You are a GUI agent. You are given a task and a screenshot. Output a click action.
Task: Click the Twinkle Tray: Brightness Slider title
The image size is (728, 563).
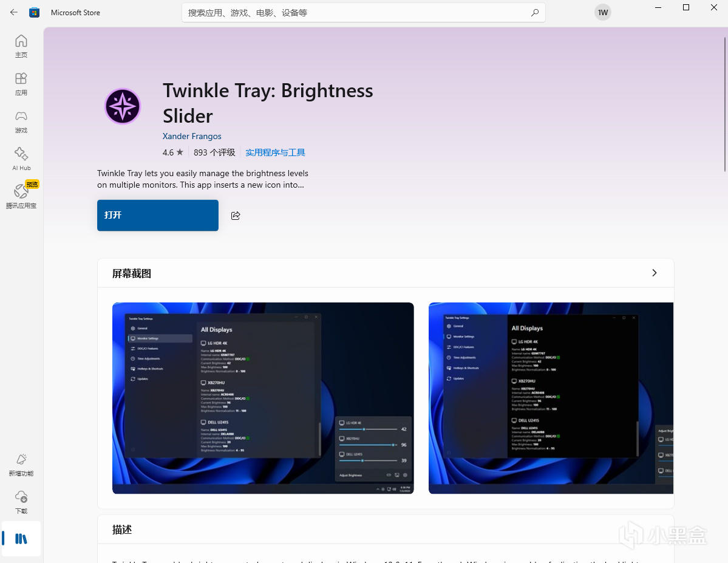click(x=268, y=103)
